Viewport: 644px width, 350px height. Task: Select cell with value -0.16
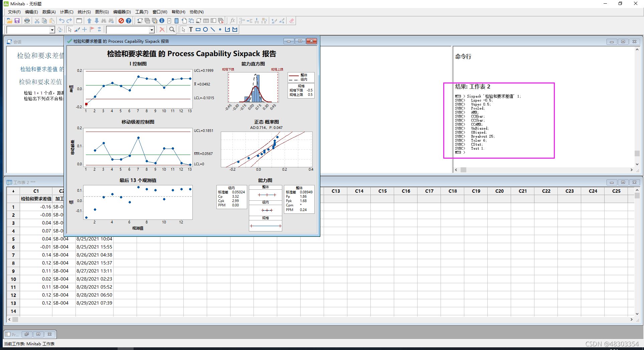36,207
